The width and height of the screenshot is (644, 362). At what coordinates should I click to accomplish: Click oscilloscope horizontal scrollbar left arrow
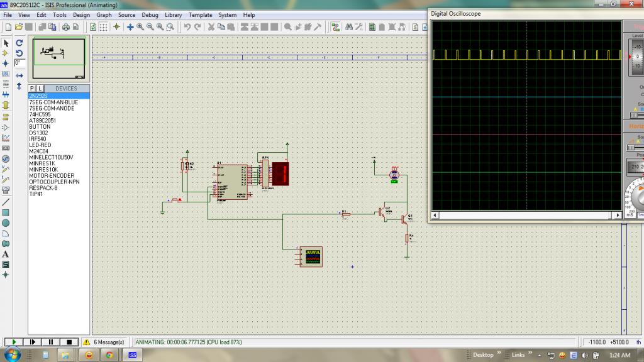point(434,216)
